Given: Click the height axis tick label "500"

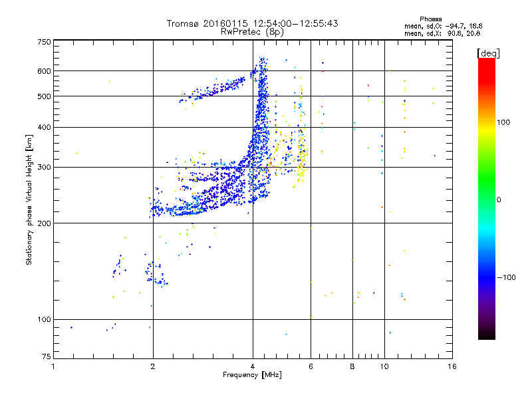Looking at the screenshot, I should coord(45,96).
